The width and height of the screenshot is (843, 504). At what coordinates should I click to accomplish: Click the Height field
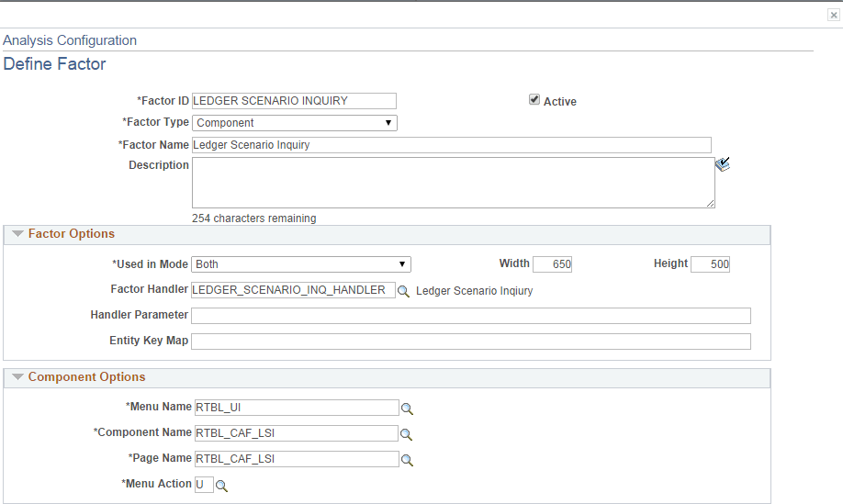710,264
